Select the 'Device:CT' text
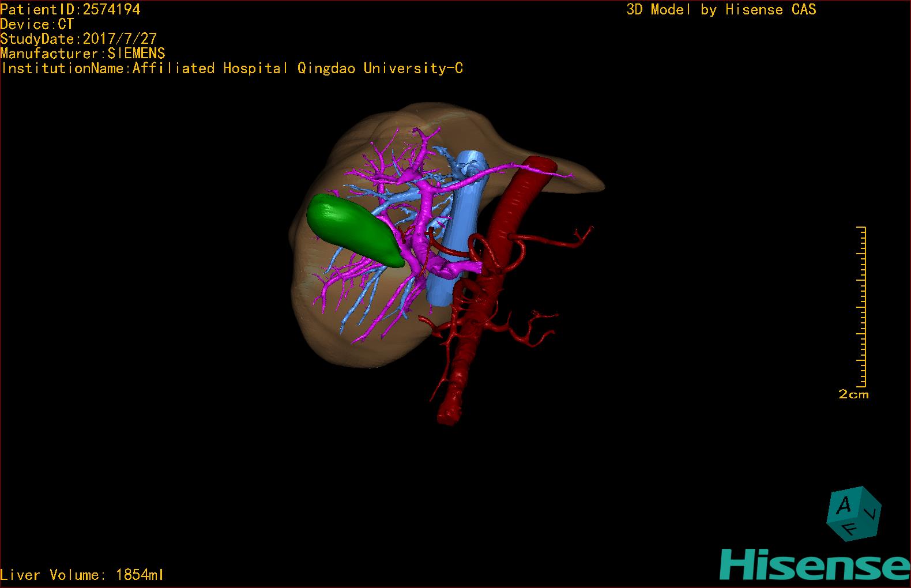 (37, 24)
